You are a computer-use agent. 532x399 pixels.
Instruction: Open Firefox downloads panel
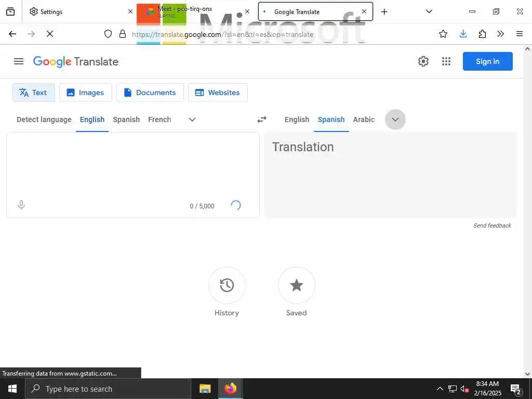(x=463, y=34)
